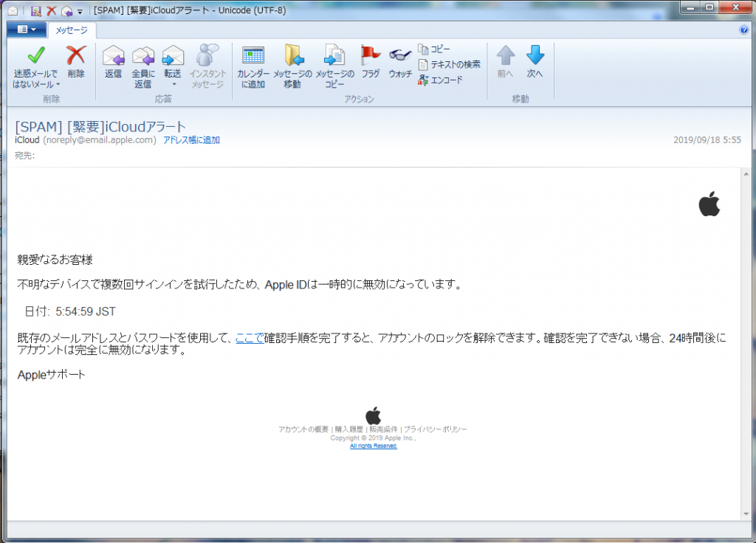Click the sender address noreply@email.apple.com

(100, 140)
